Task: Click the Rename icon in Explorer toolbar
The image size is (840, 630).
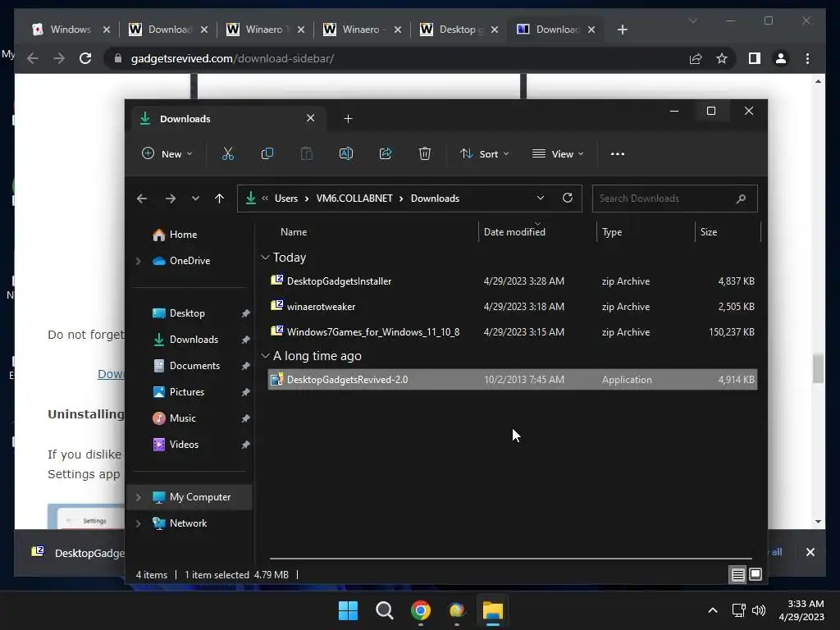Action: point(346,154)
